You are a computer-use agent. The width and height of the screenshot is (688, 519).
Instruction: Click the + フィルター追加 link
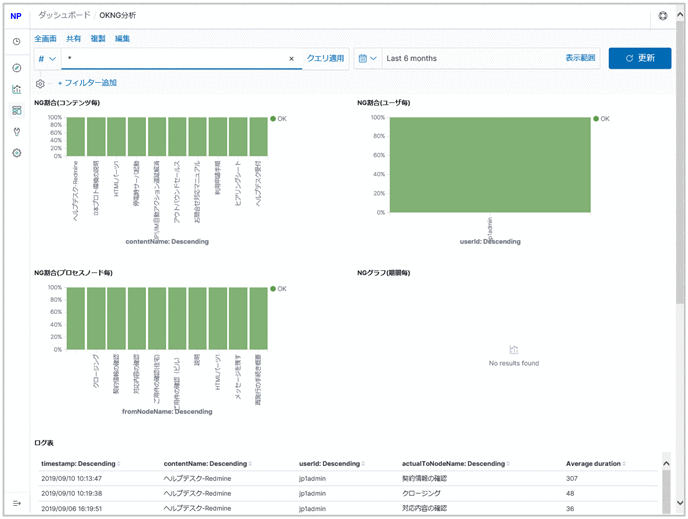coord(87,83)
